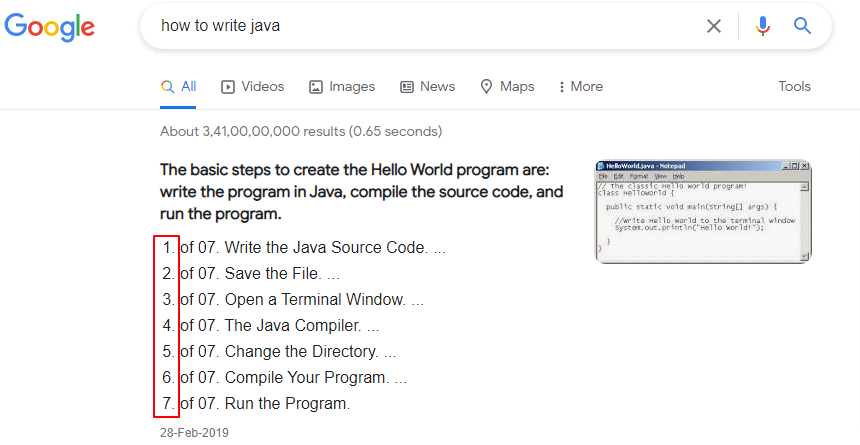Start voice search with microphone icon

point(762,26)
